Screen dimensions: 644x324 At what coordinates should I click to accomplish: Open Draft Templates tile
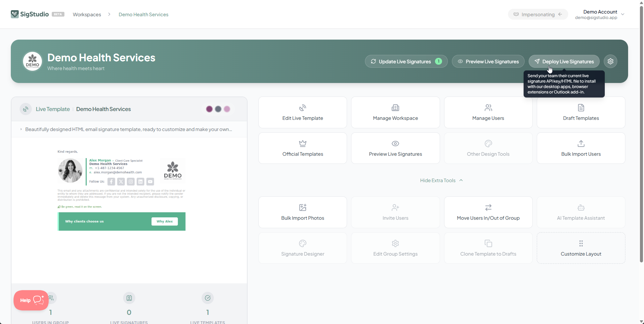click(581, 112)
